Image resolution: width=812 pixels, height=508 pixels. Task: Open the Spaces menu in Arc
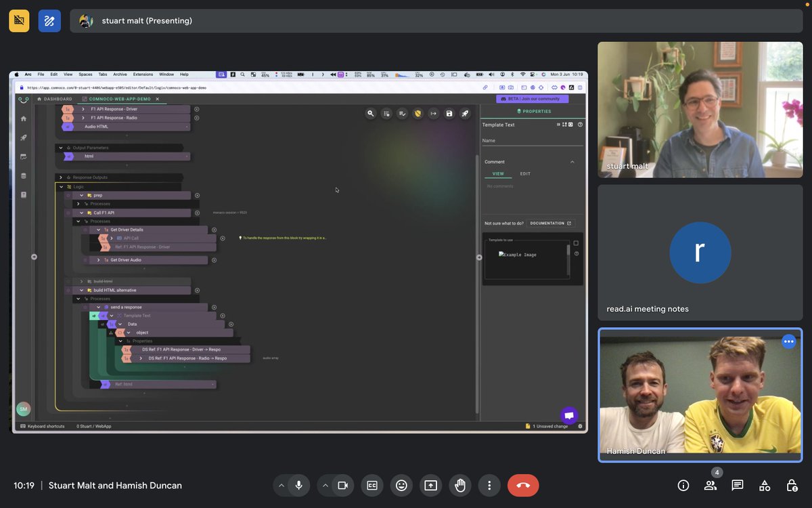[85, 74]
